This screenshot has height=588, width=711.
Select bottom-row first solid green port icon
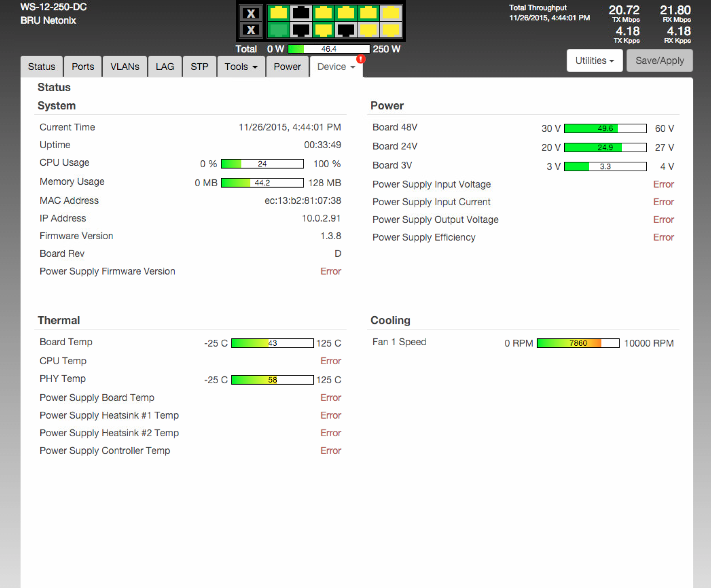279,30
